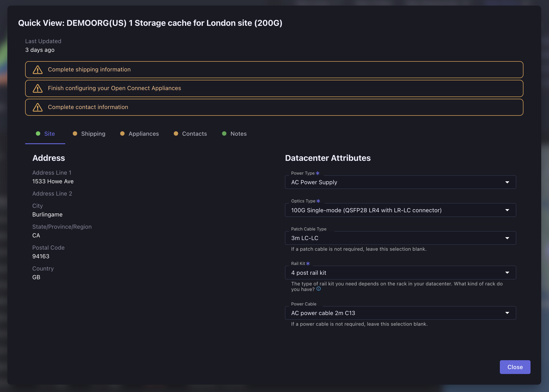Switch to the Notes tab
The image size is (549, 392).
[x=234, y=134]
